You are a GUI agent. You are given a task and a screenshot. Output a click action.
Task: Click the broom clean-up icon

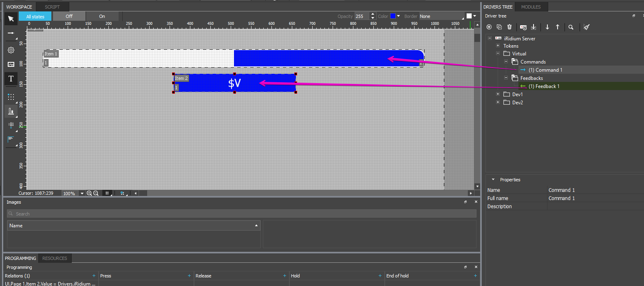[x=586, y=27]
